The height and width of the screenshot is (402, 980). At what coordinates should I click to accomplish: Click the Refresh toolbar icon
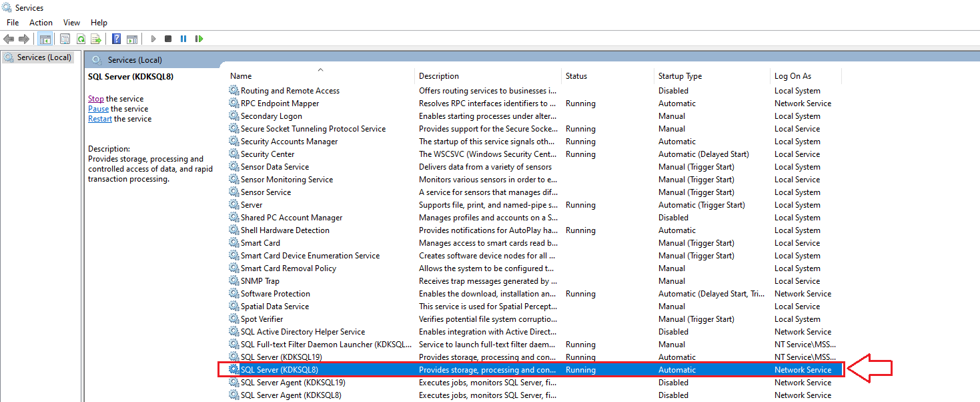coord(81,39)
